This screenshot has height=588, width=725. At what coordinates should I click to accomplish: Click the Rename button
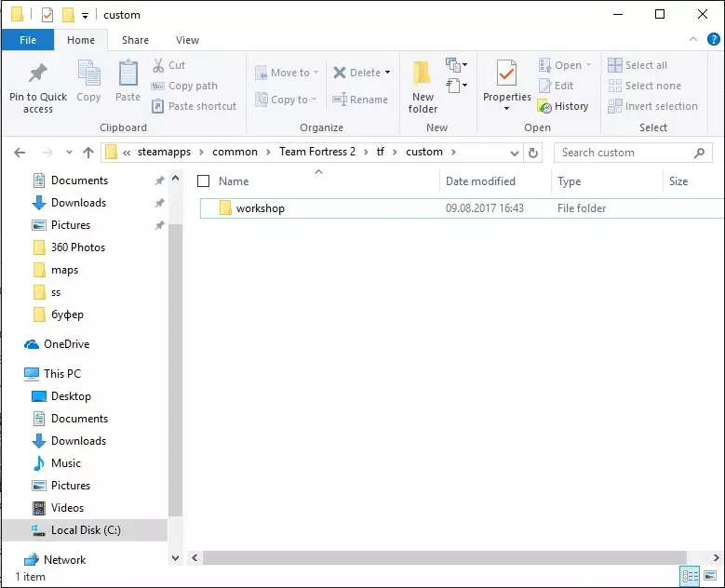[x=360, y=100]
